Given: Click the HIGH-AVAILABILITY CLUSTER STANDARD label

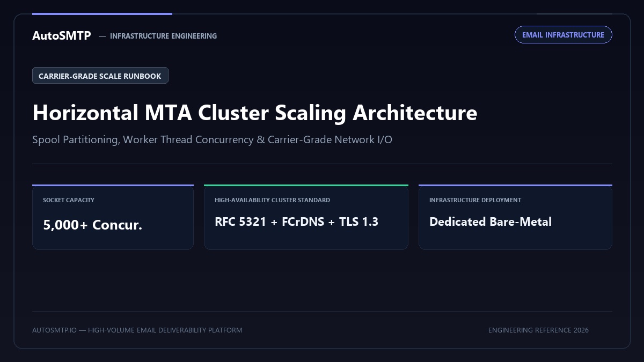Looking at the screenshot, I should [273, 200].
